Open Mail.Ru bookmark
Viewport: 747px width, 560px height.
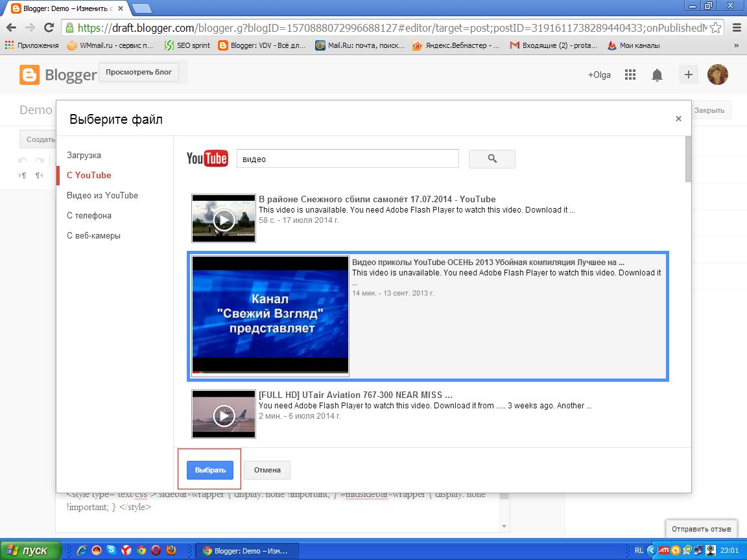360,46
